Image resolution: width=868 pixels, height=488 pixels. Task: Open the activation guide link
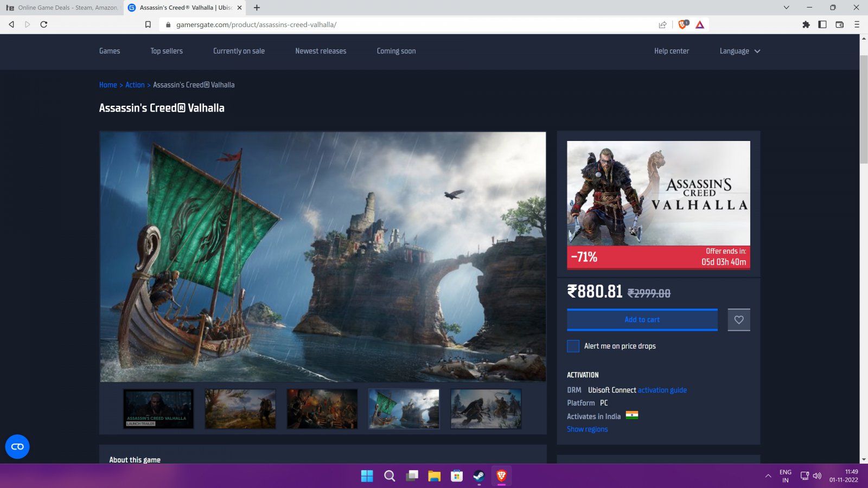[x=662, y=390]
